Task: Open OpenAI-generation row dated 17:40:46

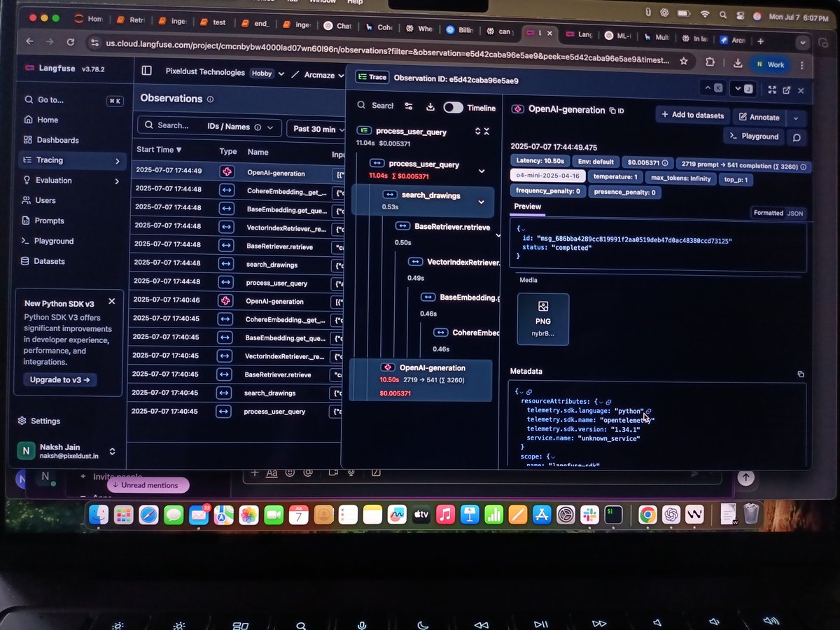Action: point(238,301)
